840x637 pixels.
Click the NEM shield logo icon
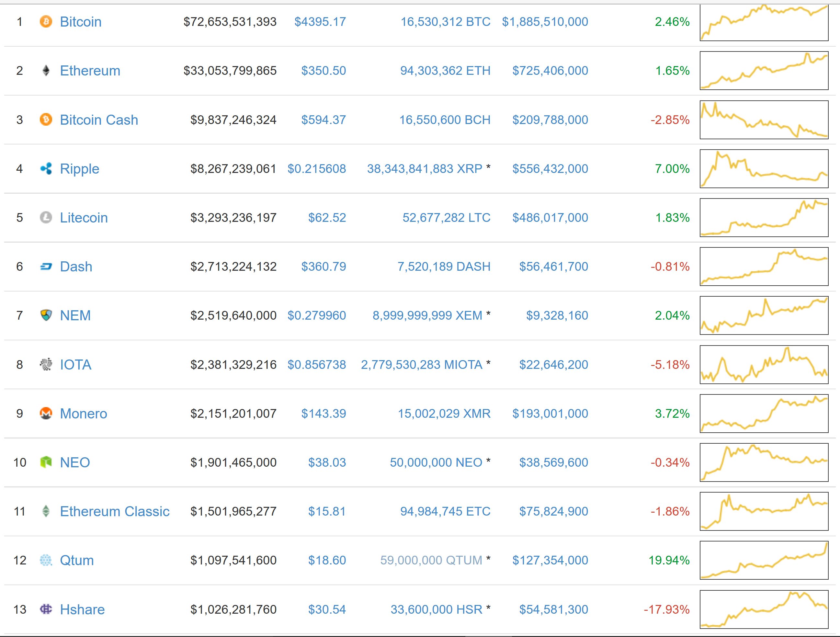(46, 315)
